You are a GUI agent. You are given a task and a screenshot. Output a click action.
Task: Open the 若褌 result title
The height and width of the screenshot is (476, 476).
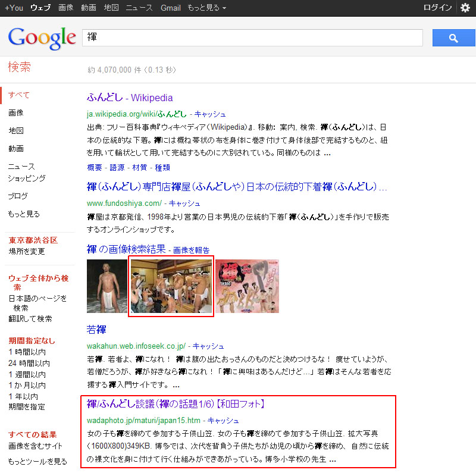click(96, 330)
